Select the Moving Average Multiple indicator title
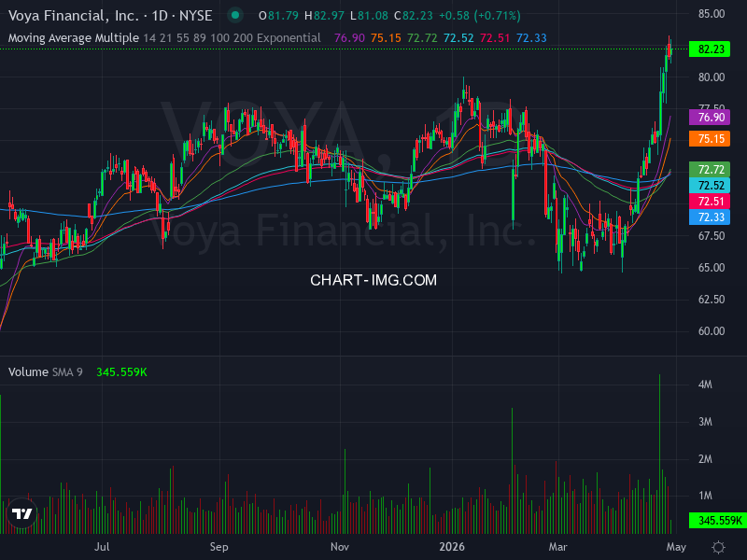The image size is (747, 560). [x=70, y=37]
